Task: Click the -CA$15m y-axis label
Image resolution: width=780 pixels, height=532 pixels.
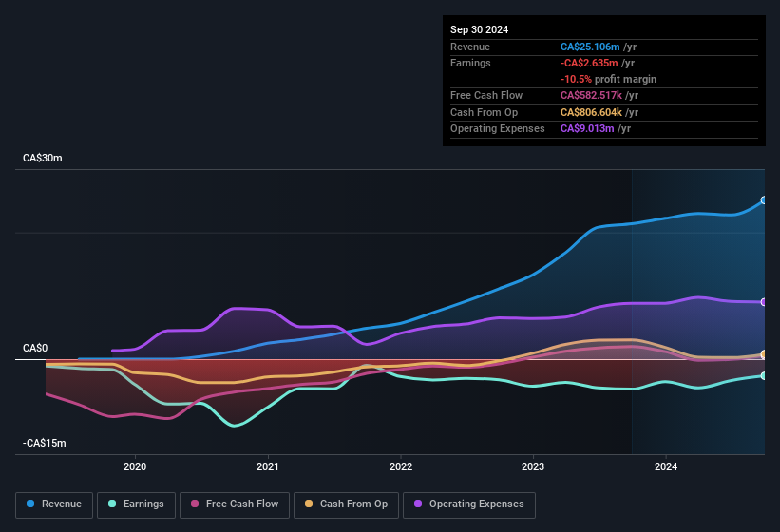Action: (x=45, y=443)
